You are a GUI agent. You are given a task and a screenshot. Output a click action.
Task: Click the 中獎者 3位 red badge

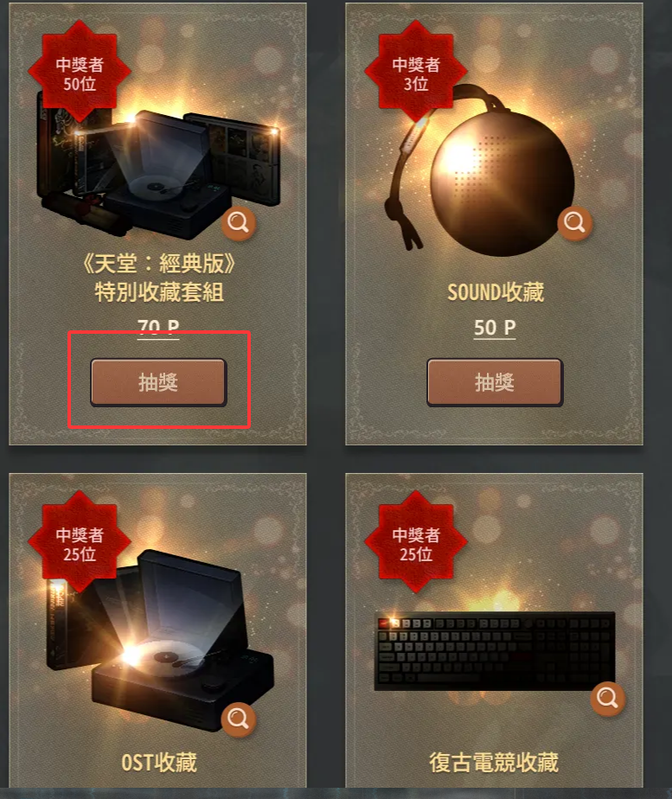pyautogui.click(x=416, y=71)
